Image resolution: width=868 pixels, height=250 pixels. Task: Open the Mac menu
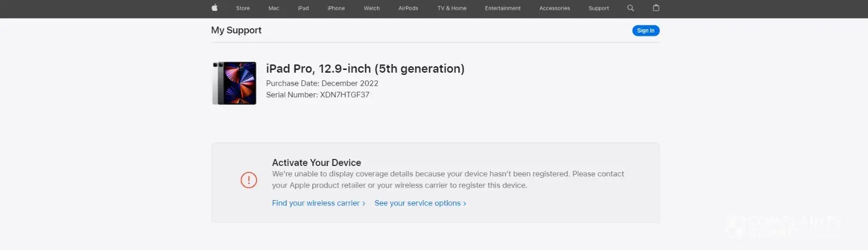pos(273,8)
